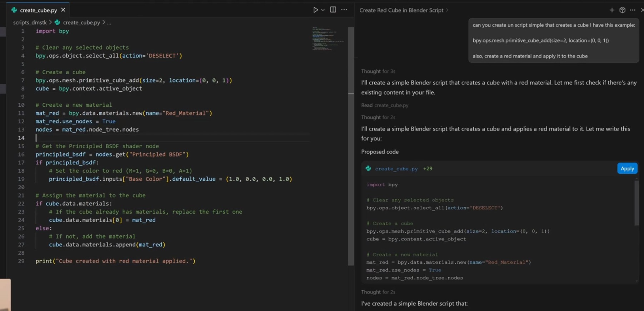
Task: Click create_cube.py in the breadcrumb path
Action: tap(81, 22)
